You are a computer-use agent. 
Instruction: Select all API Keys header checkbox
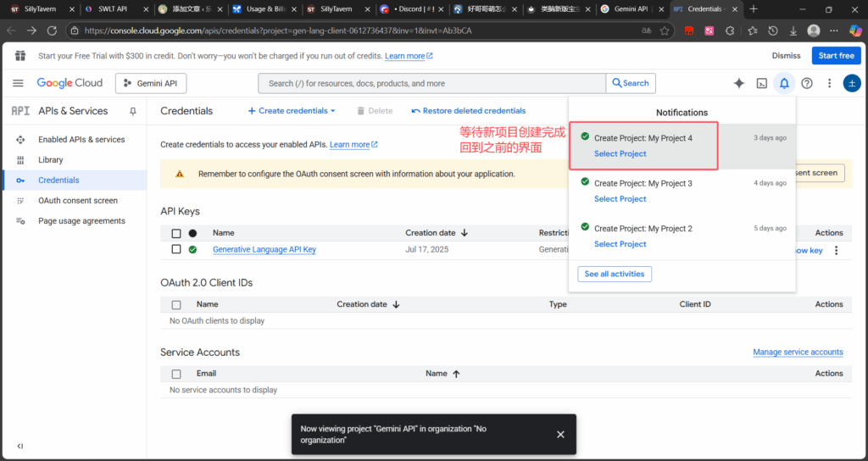(176, 233)
